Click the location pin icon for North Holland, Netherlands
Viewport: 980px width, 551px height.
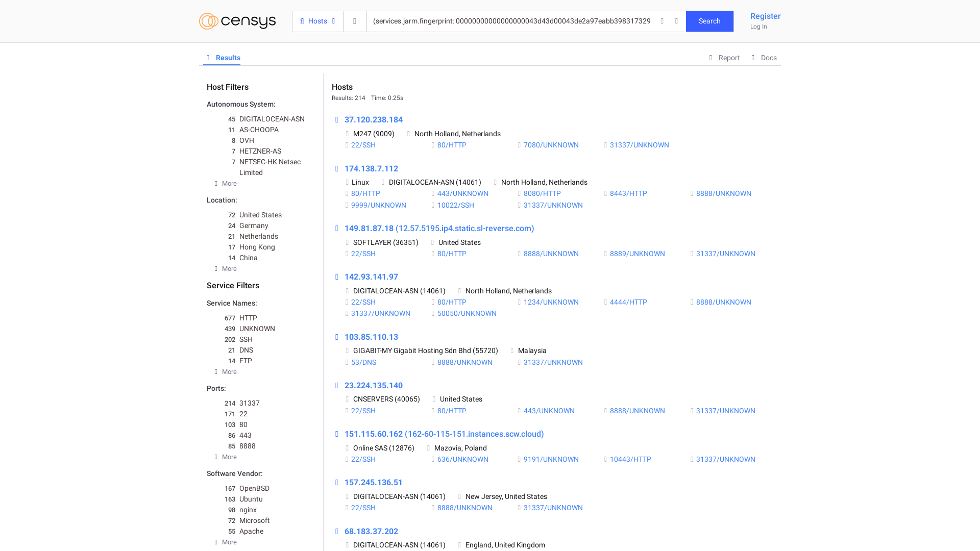point(408,134)
